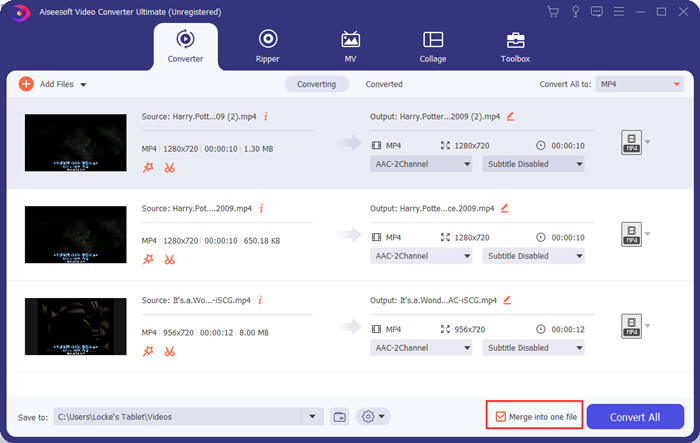Open effects editor star icon on second video
The width and height of the screenshot is (700, 443).
click(148, 259)
